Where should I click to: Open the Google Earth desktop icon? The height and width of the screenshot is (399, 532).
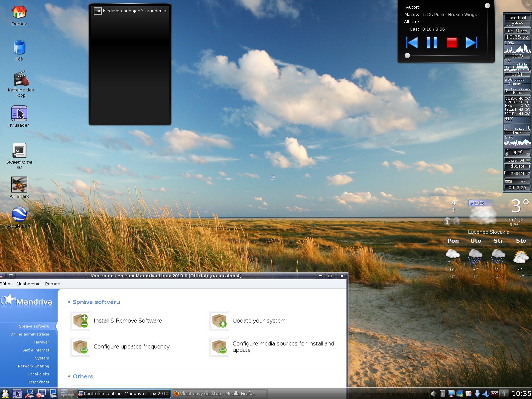click(x=19, y=214)
